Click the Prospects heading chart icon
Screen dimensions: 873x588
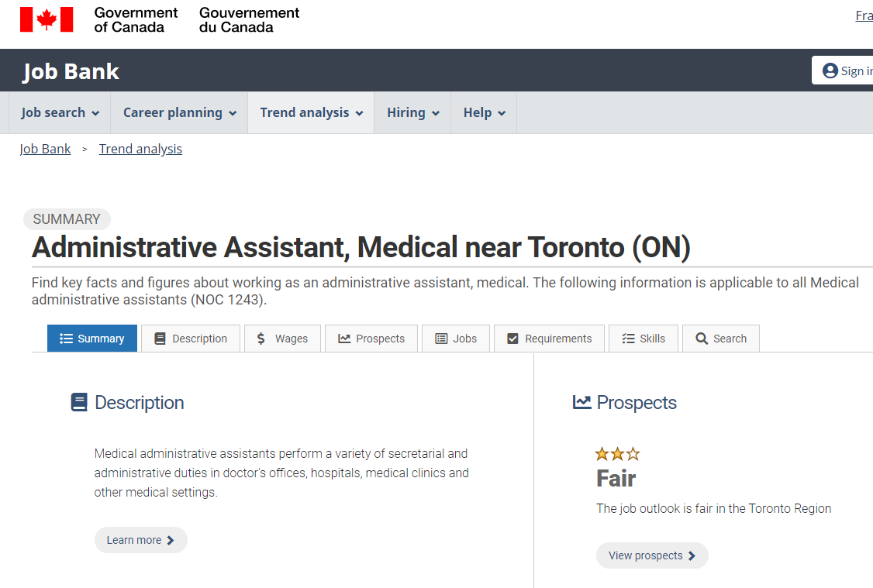[581, 402]
